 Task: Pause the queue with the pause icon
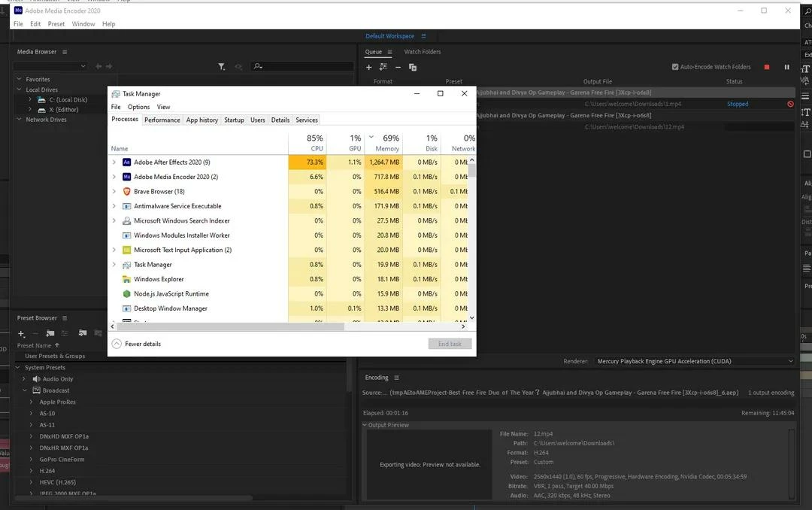pos(786,67)
